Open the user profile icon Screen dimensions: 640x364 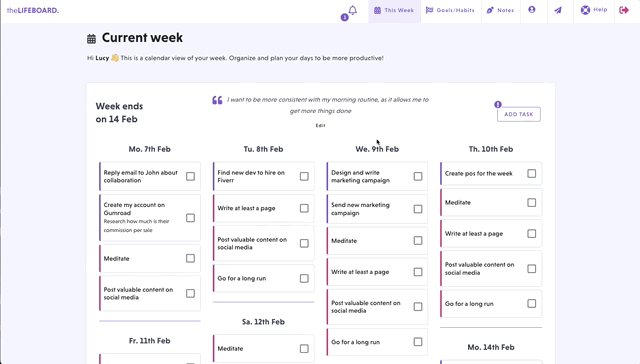(x=531, y=9)
